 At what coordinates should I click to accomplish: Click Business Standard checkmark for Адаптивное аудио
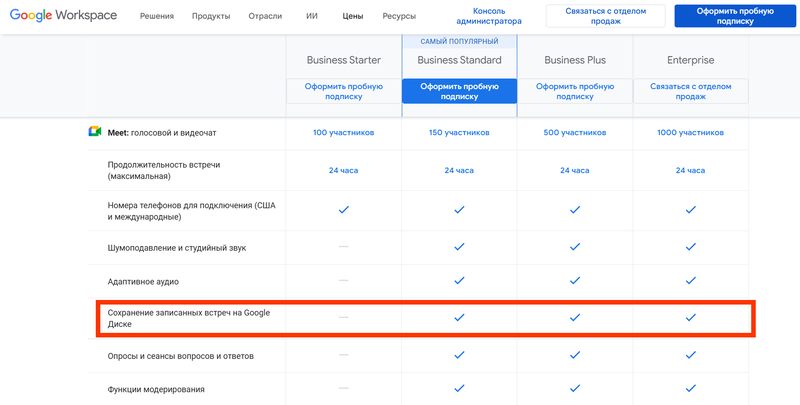point(459,281)
